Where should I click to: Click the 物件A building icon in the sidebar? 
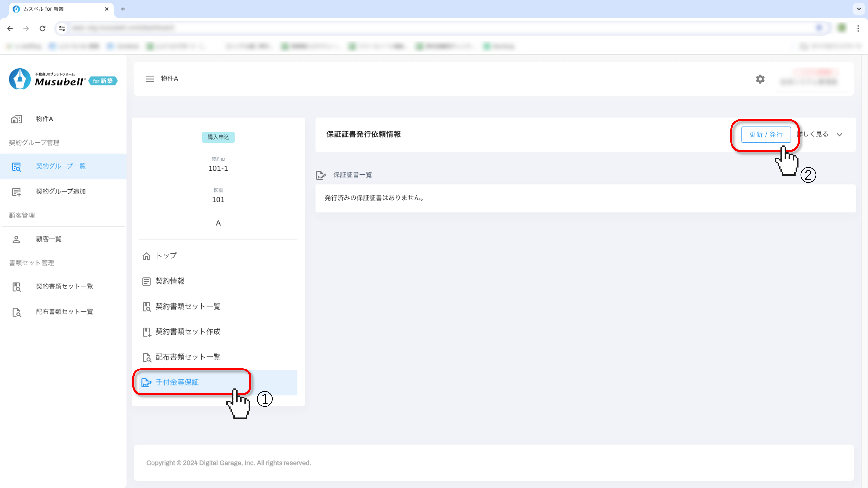coord(16,119)
